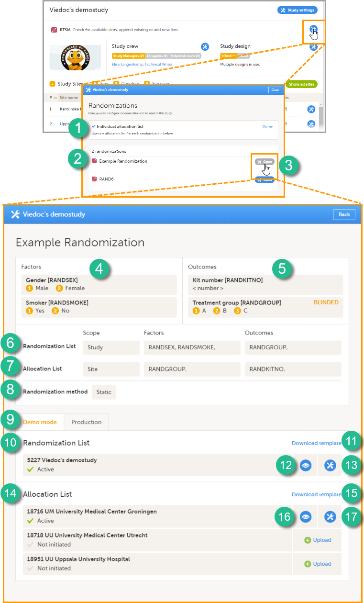Viewport: 364px width, 603px height.
Task: View the Randomization List eye icon
Action: click(306, 465)
